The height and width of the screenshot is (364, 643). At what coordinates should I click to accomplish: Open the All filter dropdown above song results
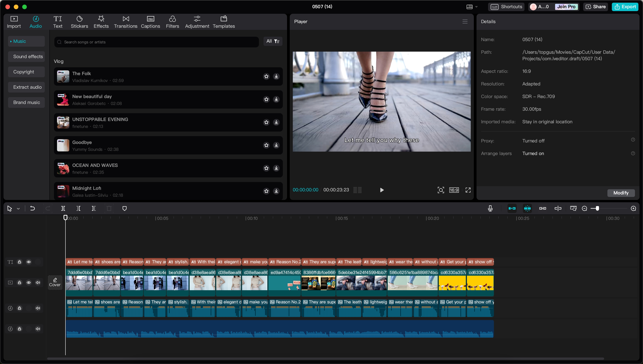coord(273,41)
